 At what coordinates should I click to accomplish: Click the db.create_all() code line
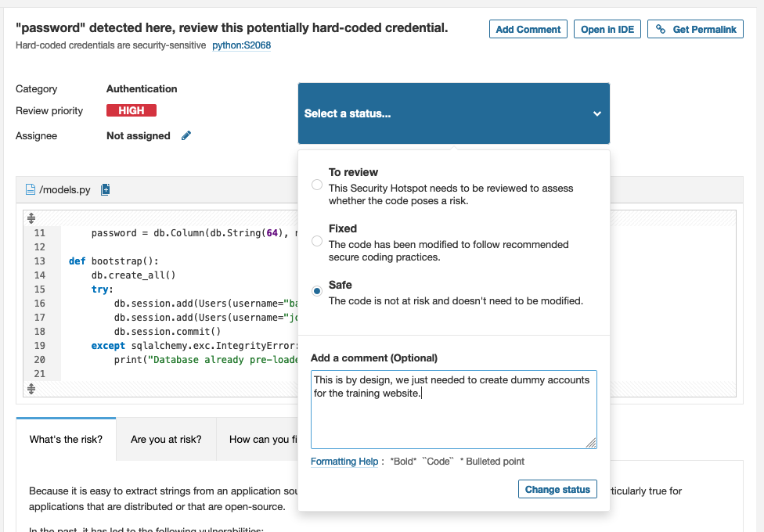pyautogui.click(x=133, y=275)
